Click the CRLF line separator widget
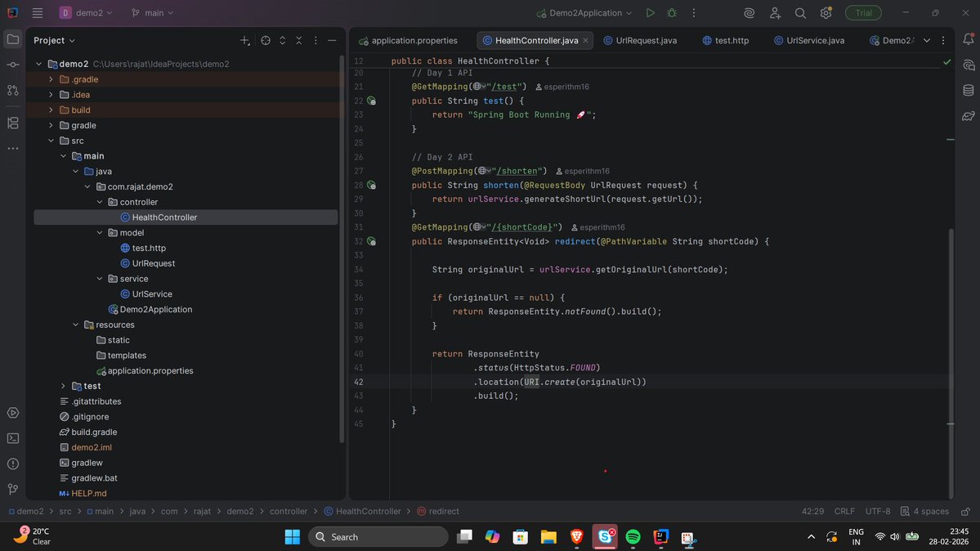 click(x=844, y=512)
